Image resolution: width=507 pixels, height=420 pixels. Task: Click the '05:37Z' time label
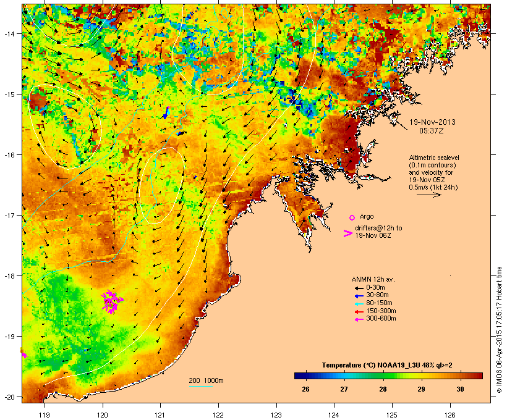pos(432,131)
